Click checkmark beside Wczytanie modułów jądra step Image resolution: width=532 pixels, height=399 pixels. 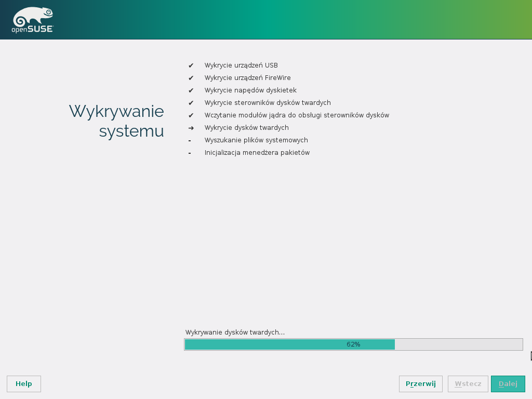click(x=191, y=115)
